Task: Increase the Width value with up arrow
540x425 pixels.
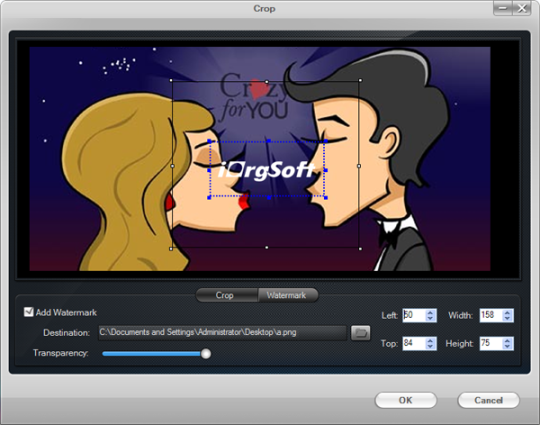Action: tap(507, 313)
